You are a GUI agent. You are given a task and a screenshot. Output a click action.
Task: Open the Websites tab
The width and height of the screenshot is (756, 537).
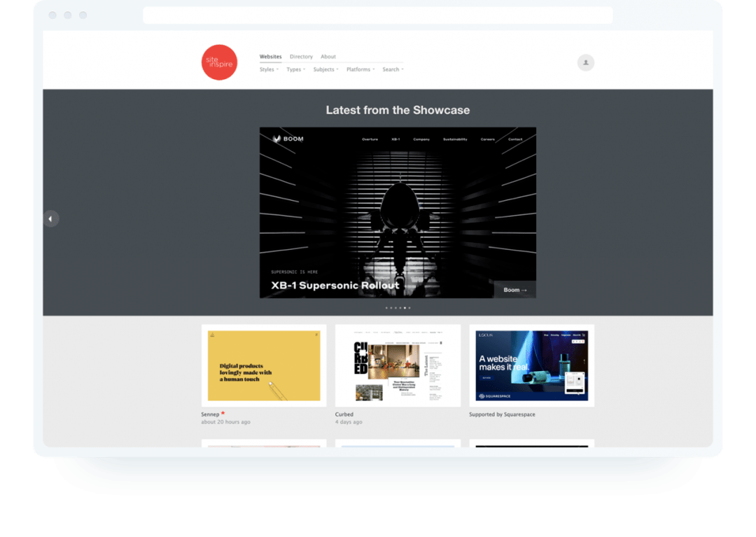point(270,57)
